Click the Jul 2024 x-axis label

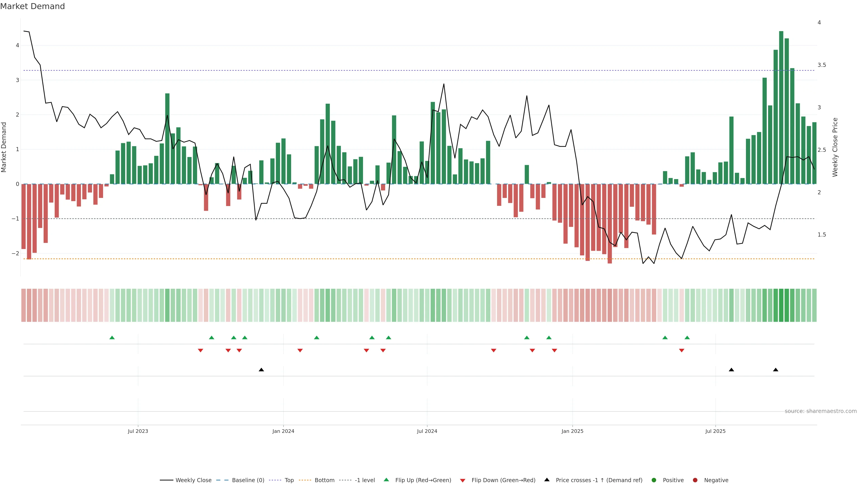pos(427,431)
